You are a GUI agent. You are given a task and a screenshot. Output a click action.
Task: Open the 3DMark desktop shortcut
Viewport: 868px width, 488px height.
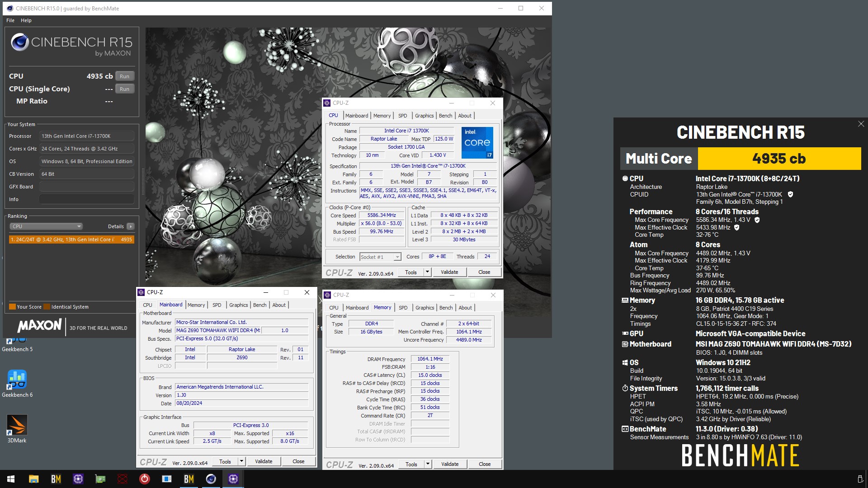click(17, 429)
